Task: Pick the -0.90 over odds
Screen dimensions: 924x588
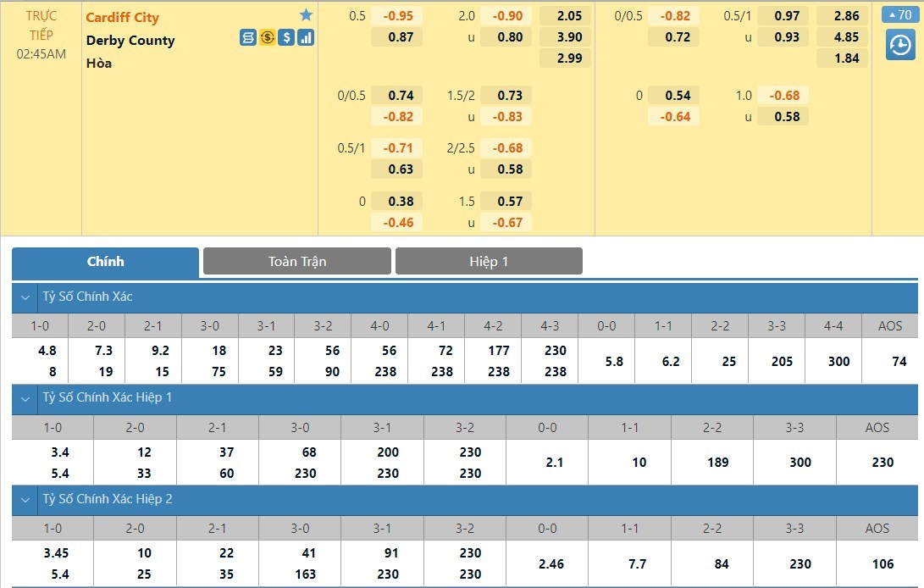Action: (x=506, y=16)
